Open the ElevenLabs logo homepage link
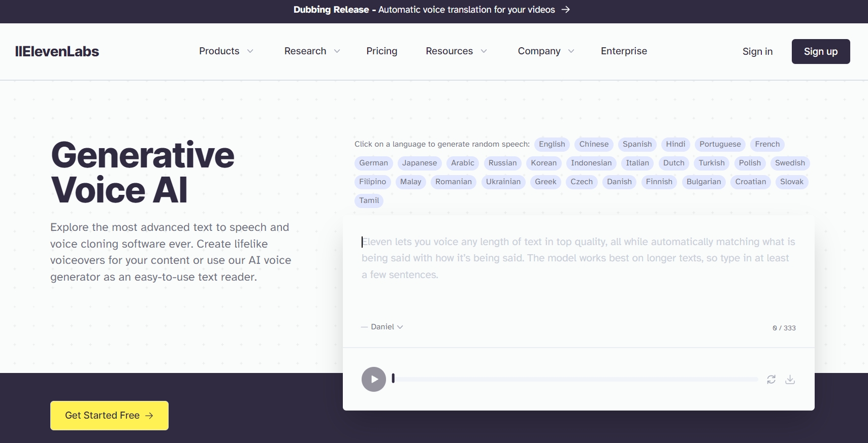The width and height of the screenshot is (868, 443). 57,51
